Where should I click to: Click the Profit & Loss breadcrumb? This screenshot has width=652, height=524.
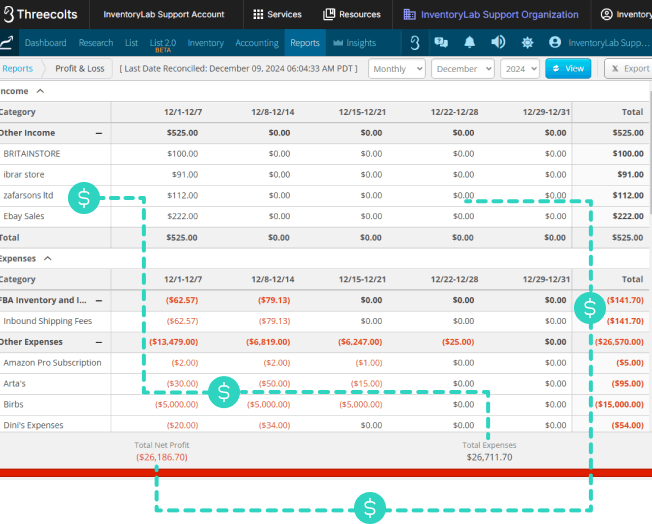[80, 69]
